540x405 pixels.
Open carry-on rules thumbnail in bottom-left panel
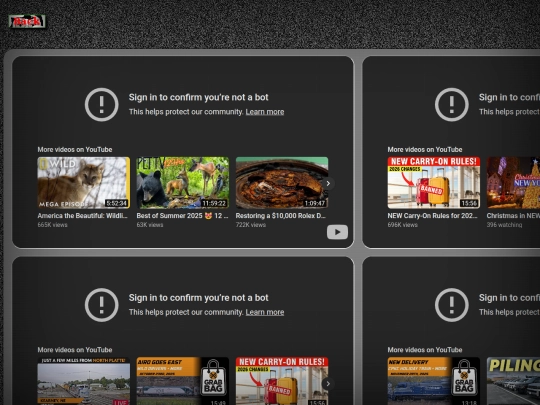(x=282, y=381)
